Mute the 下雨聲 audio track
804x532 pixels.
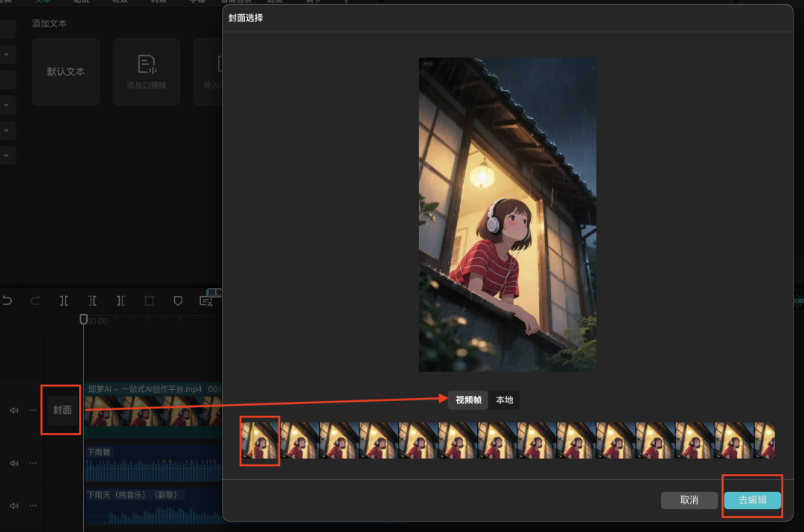(13, 463)
